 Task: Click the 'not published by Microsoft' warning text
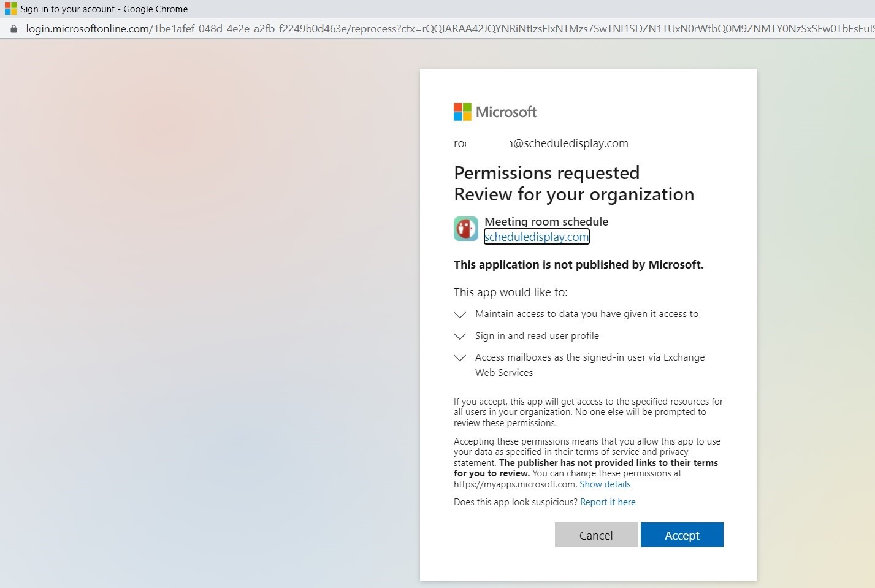coord(579,265)
